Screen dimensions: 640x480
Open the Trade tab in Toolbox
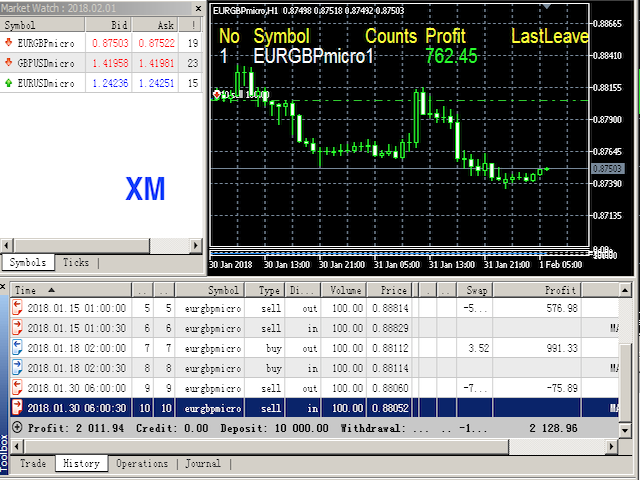tap(33, 464)
